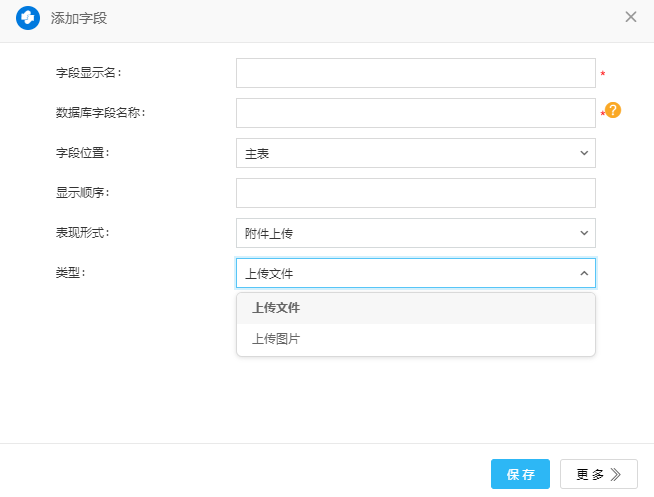Click the chevron arrow in 字段位置 field
Screen dimensions: 654x497
[x=584, y=153]
